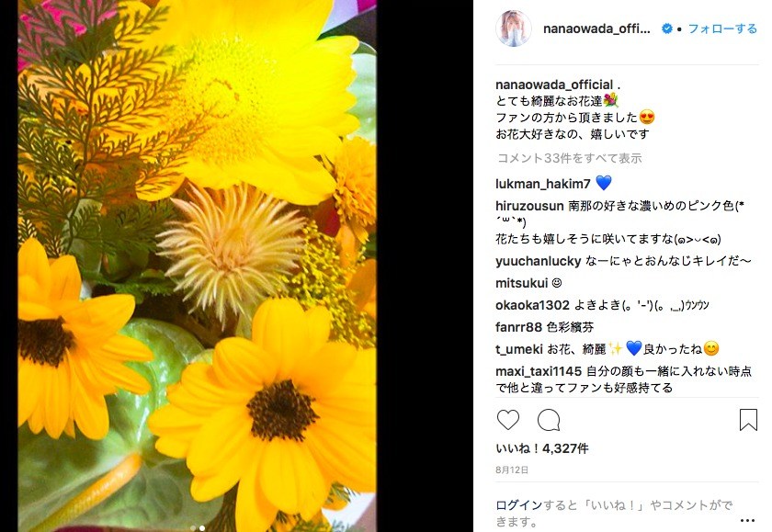Screen dimensions: 772x532
Task: Click the ログイン login link
Action: 518,505
